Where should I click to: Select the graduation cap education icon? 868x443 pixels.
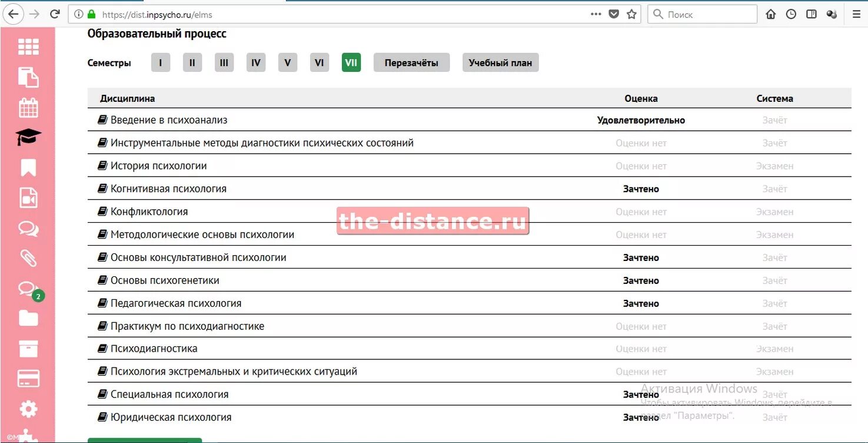28,137
